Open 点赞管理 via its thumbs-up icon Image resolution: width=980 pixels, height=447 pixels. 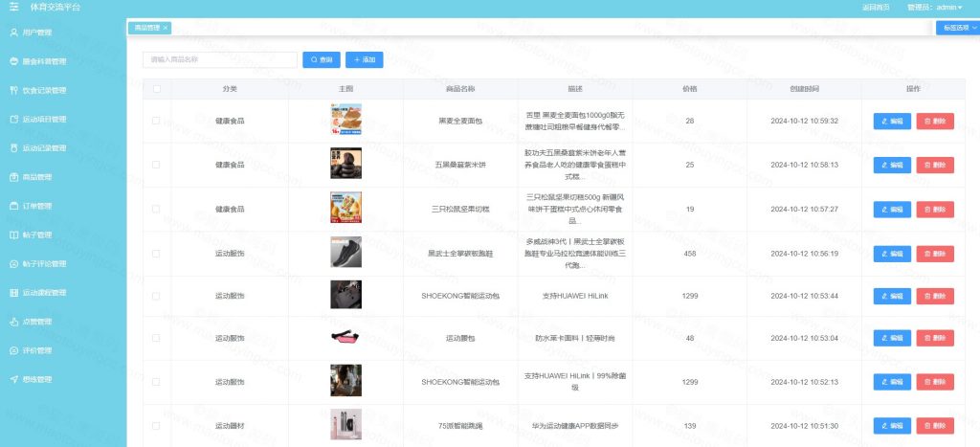(x=14, y=322)
